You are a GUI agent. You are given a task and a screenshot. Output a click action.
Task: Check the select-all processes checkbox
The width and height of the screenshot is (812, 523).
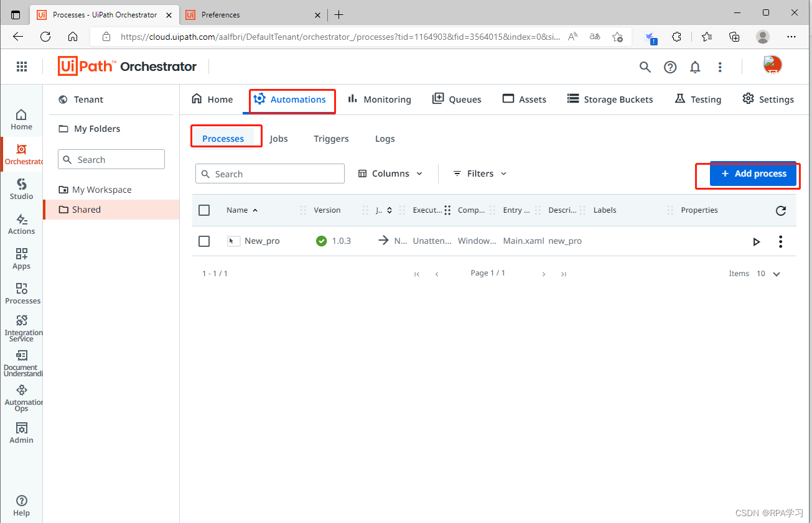tap(204, 210)
